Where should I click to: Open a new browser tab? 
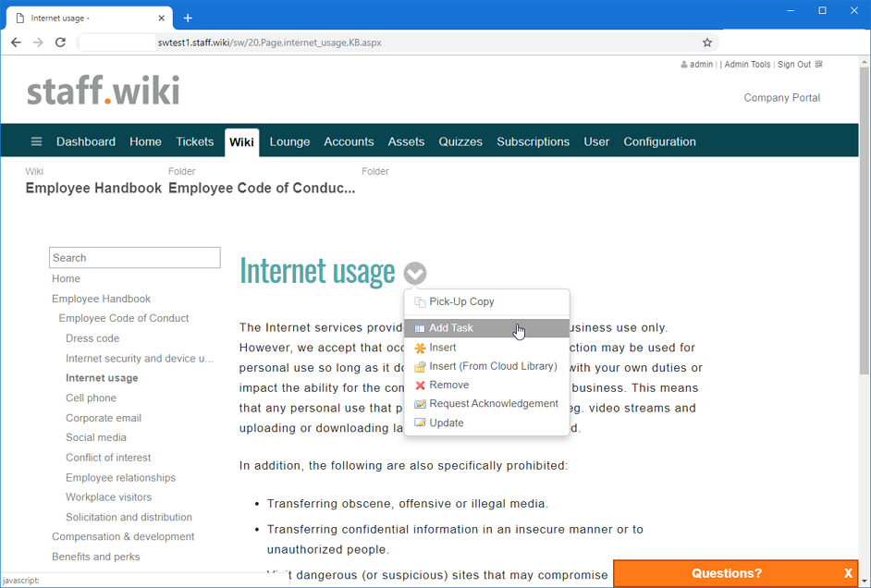coord(188,18)
